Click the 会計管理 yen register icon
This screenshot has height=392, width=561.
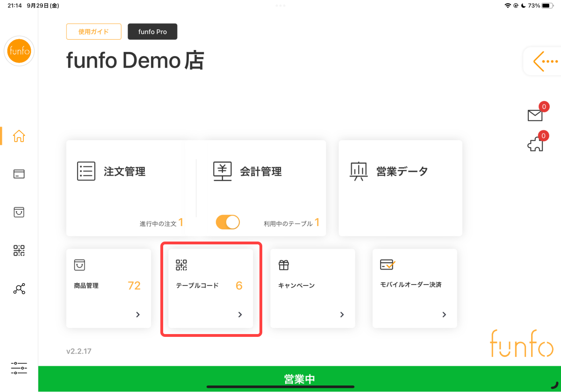pyautogui.click(x=222, y=171)
